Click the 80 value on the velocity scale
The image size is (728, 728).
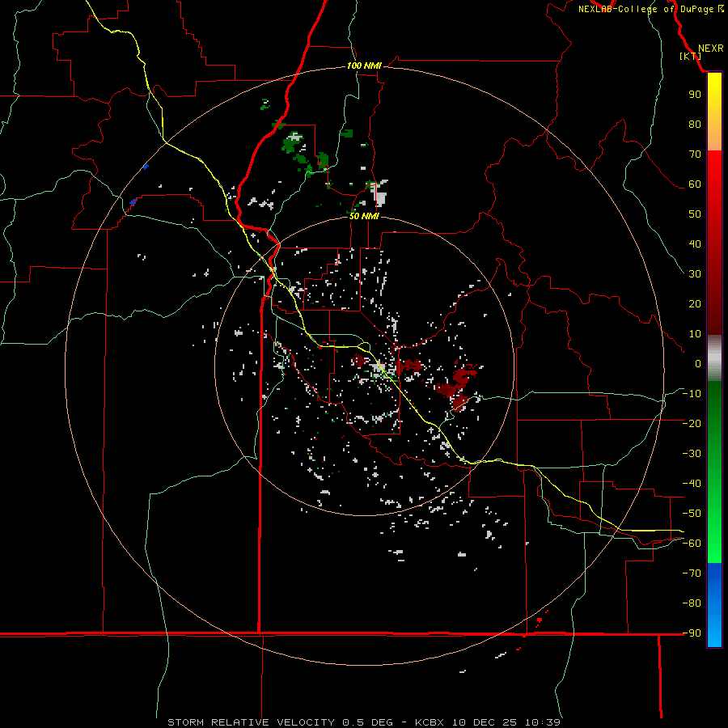(695, 125)
